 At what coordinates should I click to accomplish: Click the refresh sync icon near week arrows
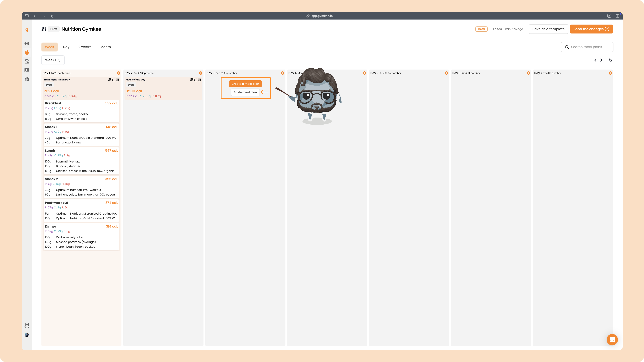(x=611, y=60)
